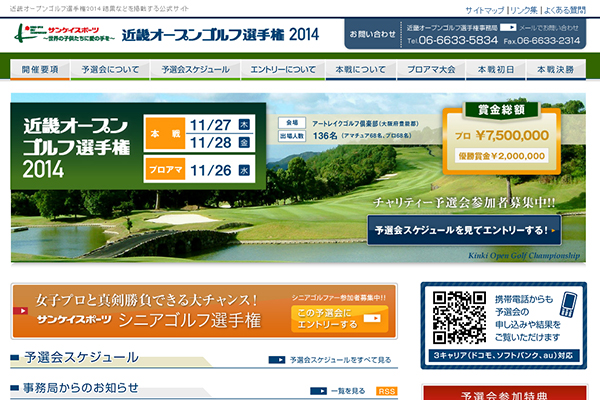Click the 会場 venue label

(x=292, y=122)
